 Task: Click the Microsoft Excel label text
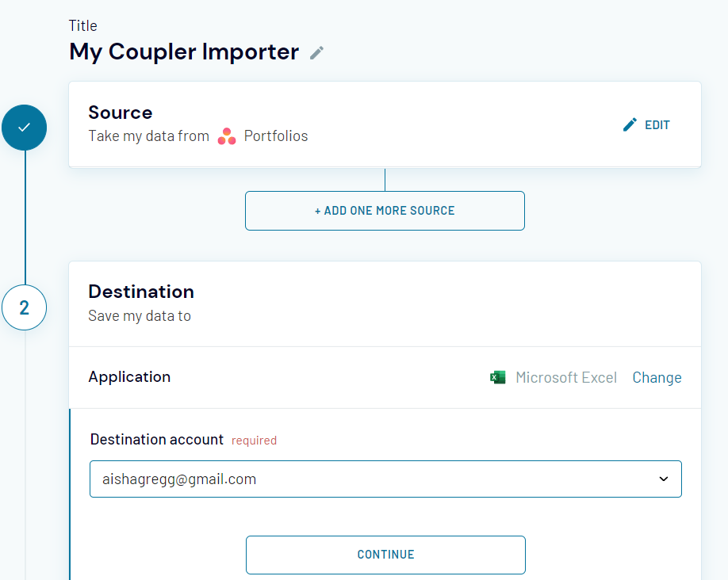pos(565,377)
